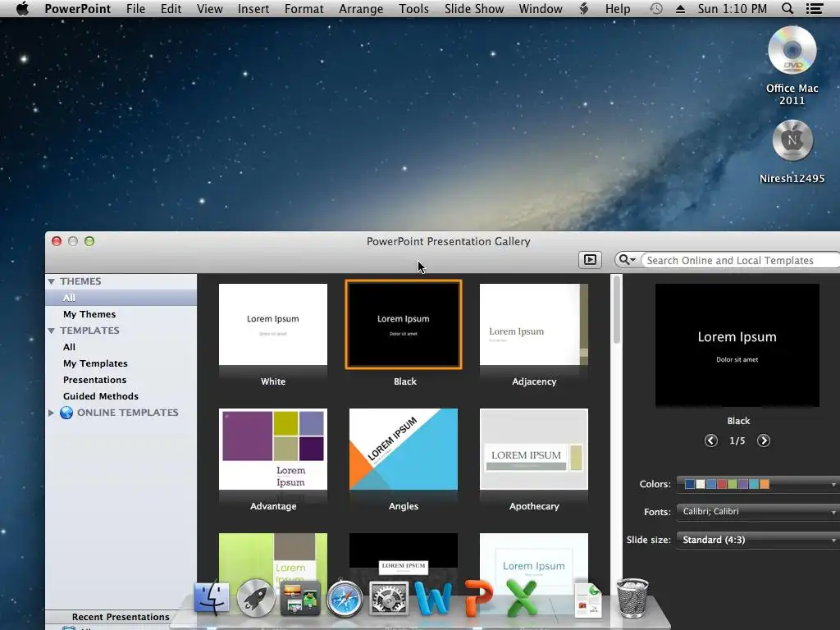Choose the Black theme thumbnail
Screen dimensions: 840x630
(404, 325)
